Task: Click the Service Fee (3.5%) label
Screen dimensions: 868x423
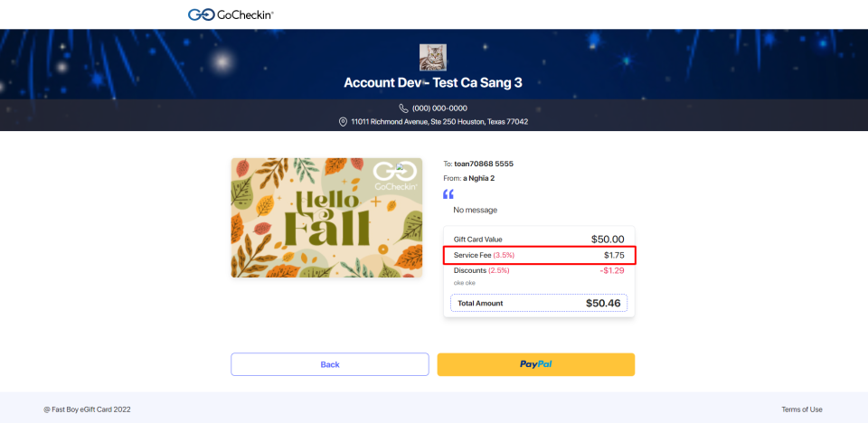Action: tap(484, 256)
